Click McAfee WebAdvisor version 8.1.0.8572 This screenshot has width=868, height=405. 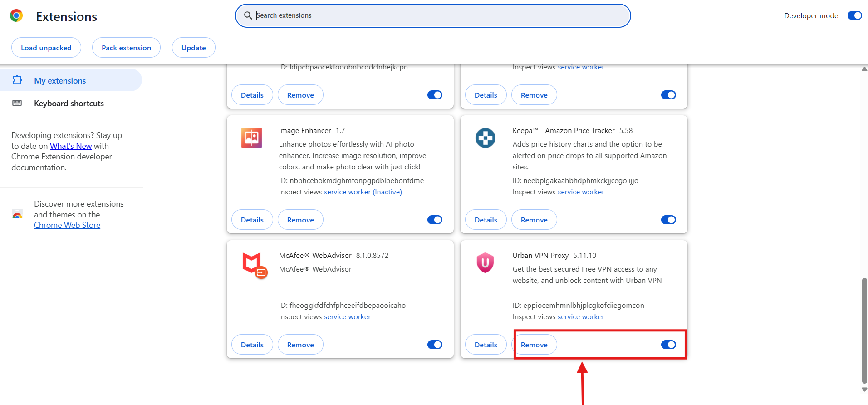tap(372, 255)
